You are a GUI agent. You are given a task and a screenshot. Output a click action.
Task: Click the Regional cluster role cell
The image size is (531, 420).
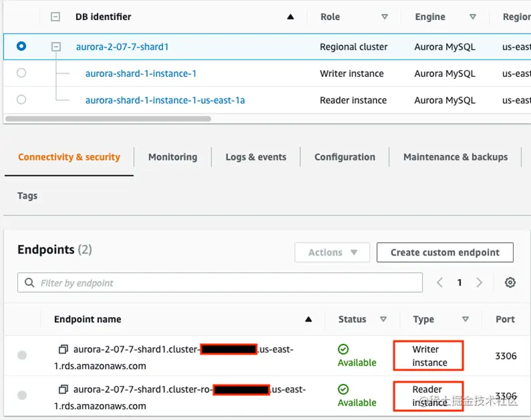354,47
